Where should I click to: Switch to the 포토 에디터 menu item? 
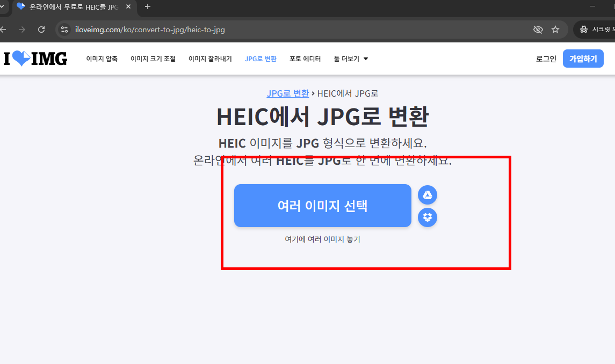pyautogui.click(x=305, y=59)
